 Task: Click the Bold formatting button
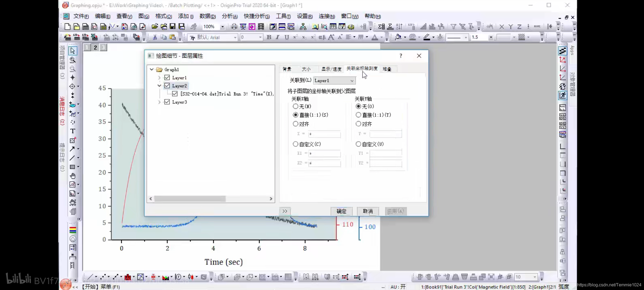pyautogui.click(x=269, y=37)
